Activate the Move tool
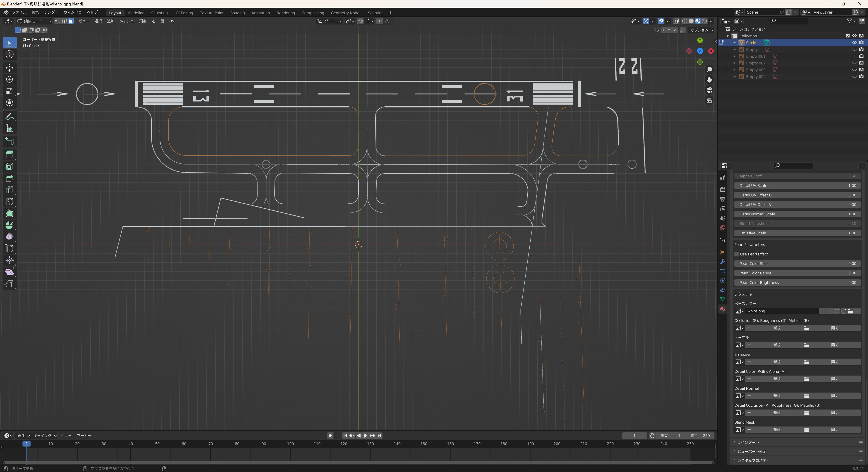 pyautogui.click(x=9, y=68)
